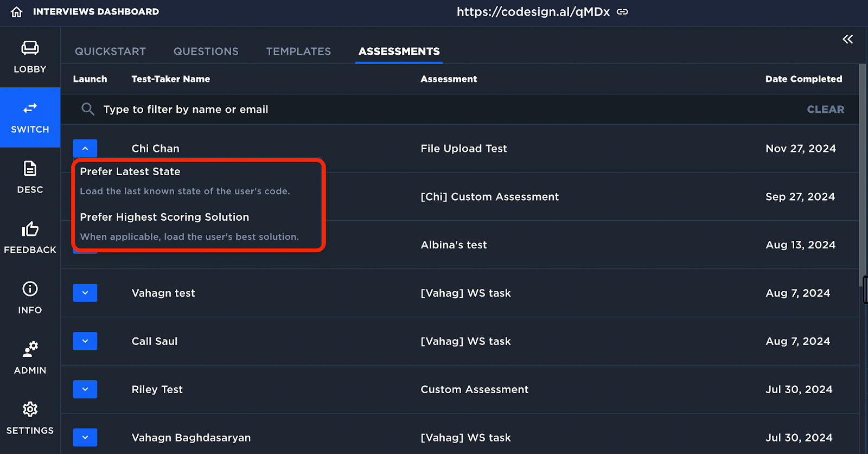The height and width of the screenshot is (454, 868).
Task: Select the Switch sidebar button
Action: 30,117
